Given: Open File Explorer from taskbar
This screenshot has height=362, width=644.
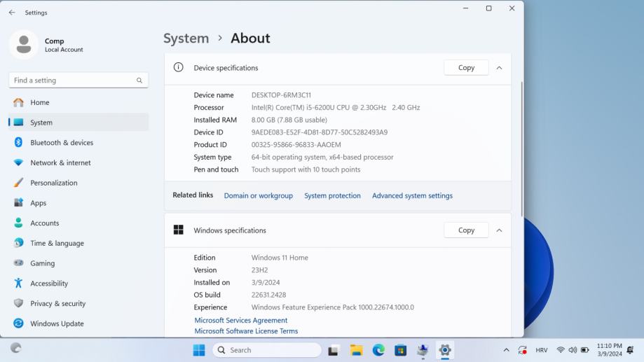Looking at the screenshot, I should coord(356,350).
